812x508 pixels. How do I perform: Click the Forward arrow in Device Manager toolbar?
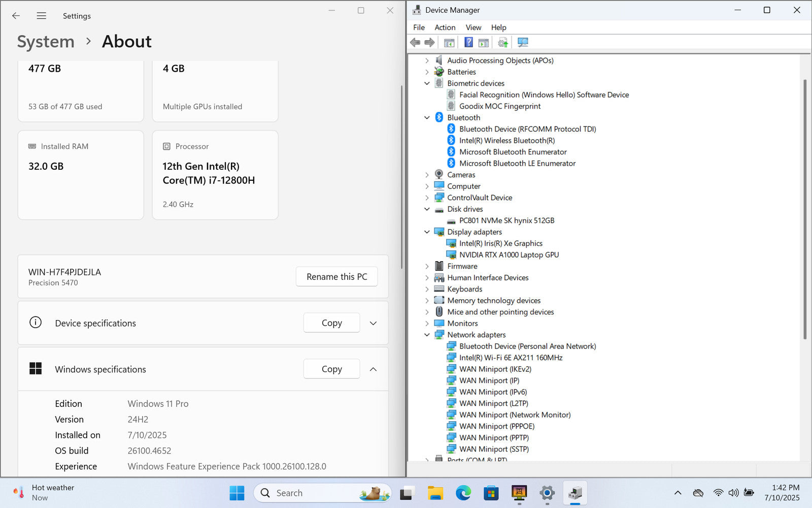[429, 42]
